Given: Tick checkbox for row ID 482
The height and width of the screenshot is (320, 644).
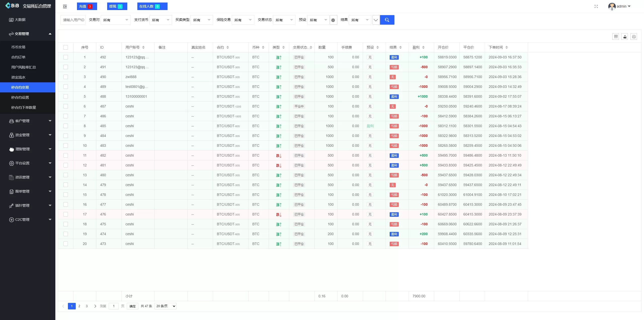Looking at the screenshot, I should pyautogui.click(x=66, y=155).
